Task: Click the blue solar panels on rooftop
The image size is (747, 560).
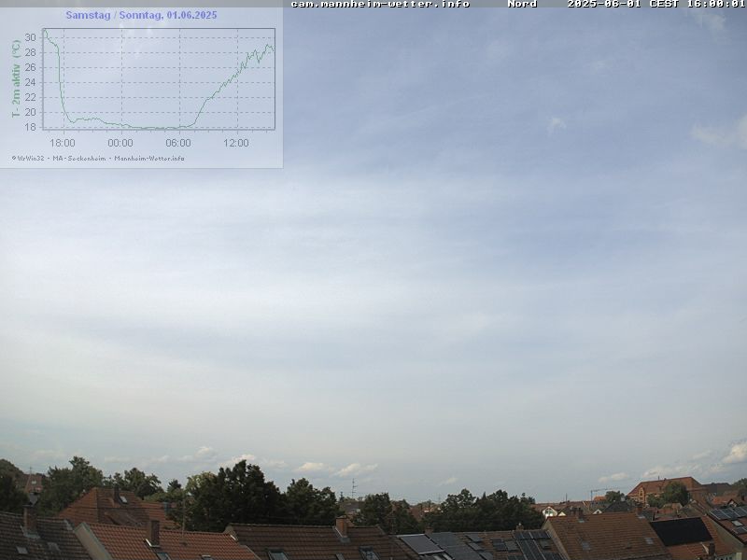Action: 439,543
